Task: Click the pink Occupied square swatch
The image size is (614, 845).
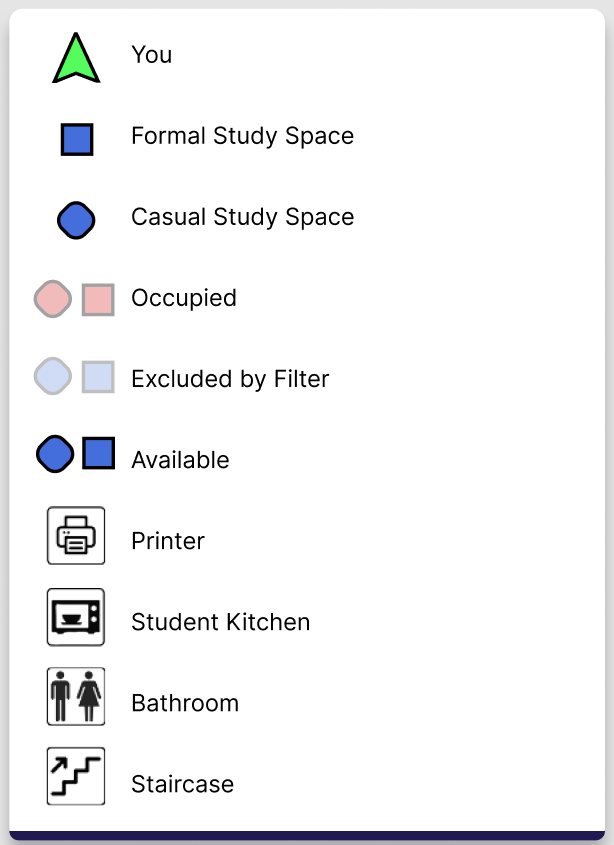Action: (98, 299)
